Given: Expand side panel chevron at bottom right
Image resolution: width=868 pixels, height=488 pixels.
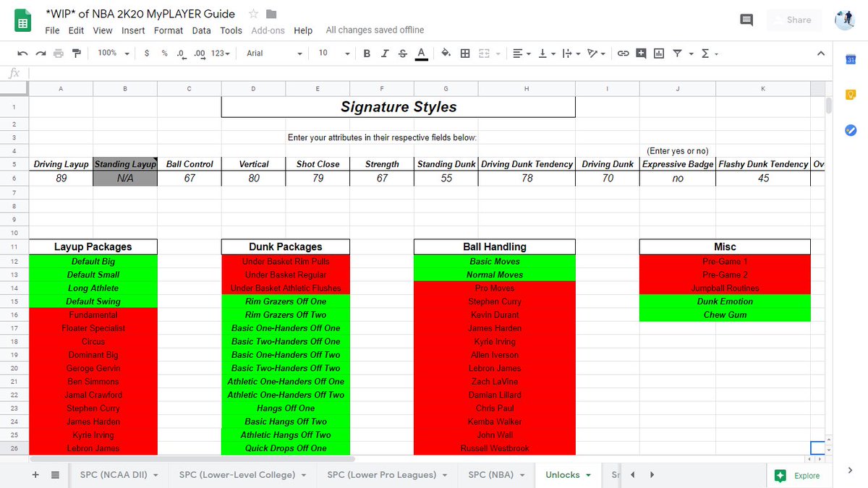Looking at the screenshot, I should click(850, 471).
